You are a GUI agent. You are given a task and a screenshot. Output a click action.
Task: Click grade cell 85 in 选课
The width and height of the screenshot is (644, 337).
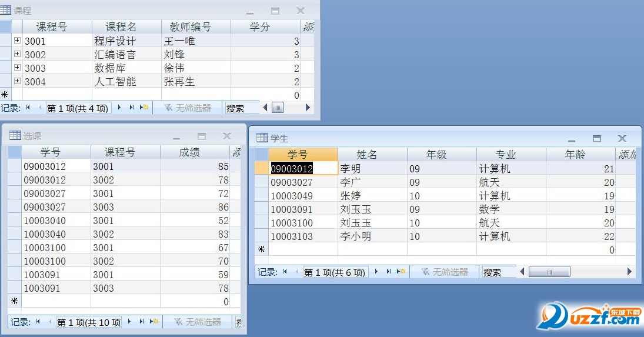194,166
